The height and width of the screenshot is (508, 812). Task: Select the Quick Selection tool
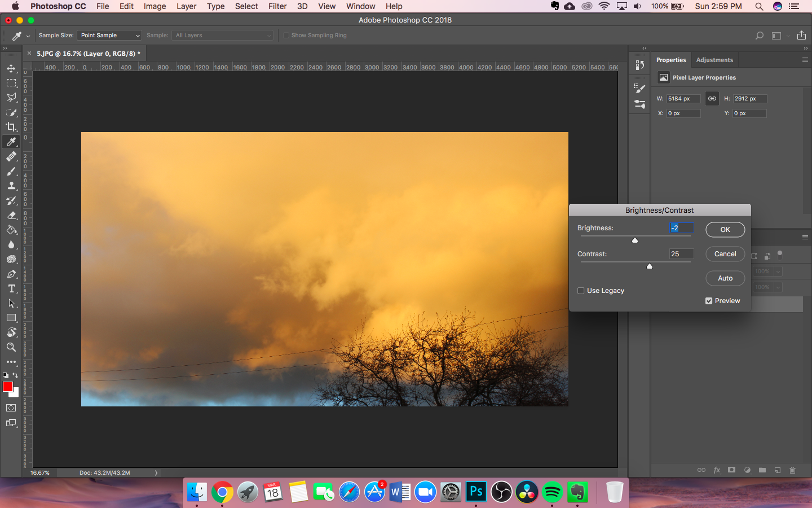(11, 112)
